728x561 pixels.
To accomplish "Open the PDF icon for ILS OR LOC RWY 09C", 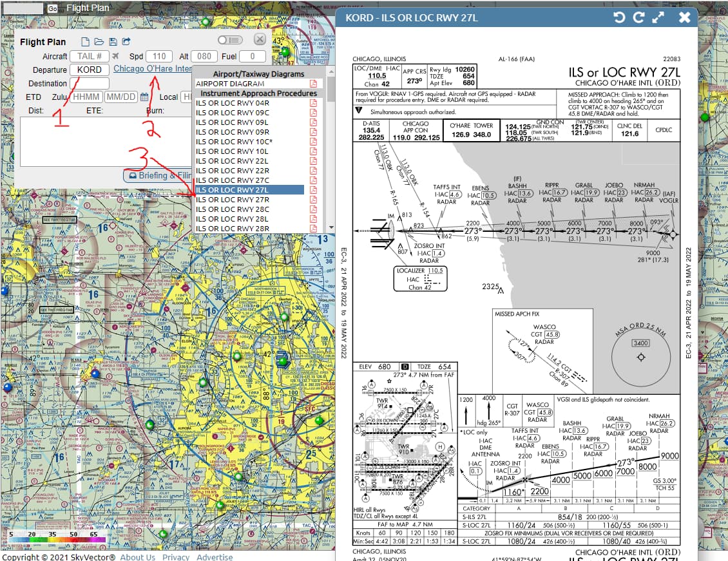I will coord(313,113).
